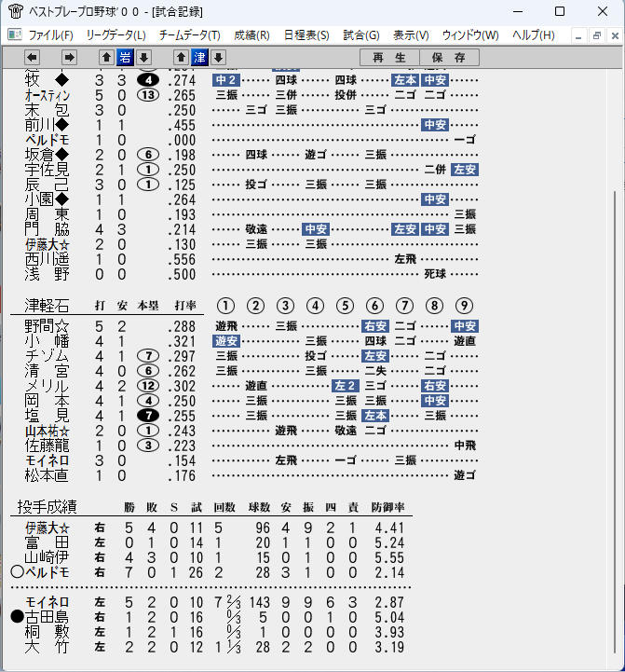Viewport: 625px width, 672px height.
Task: Click the 保存 save button
Action: (449, 58)
